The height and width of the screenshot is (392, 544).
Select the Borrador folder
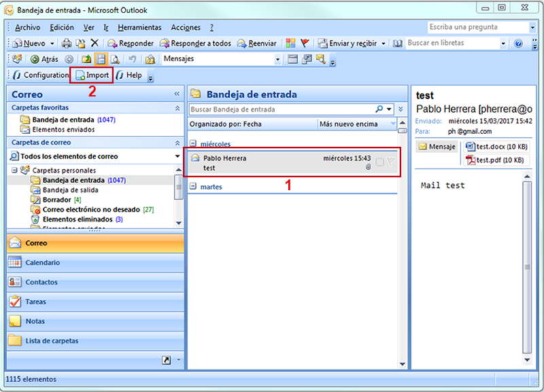pos(56,200)
